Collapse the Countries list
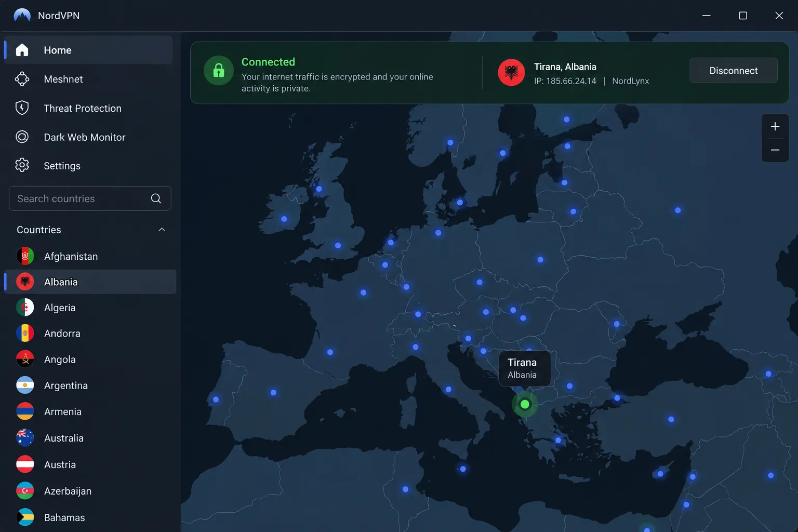The height and width of the screenshot is (532, 798). point(162,230)
